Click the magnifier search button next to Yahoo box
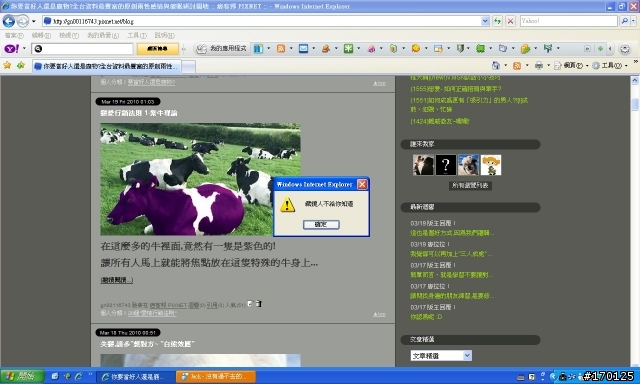 pyautogui.click(x=624, y=21)
